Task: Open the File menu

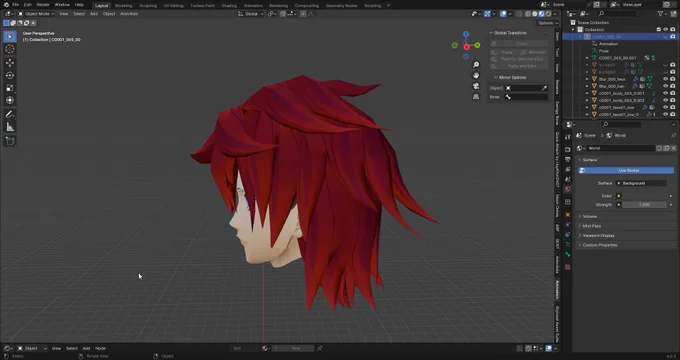Action: 16,5
